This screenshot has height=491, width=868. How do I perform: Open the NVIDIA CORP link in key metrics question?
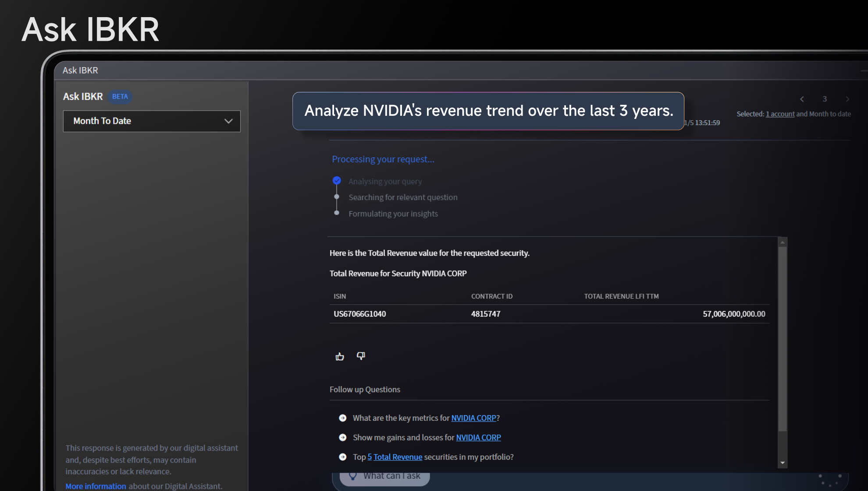[x=473, y=418]
